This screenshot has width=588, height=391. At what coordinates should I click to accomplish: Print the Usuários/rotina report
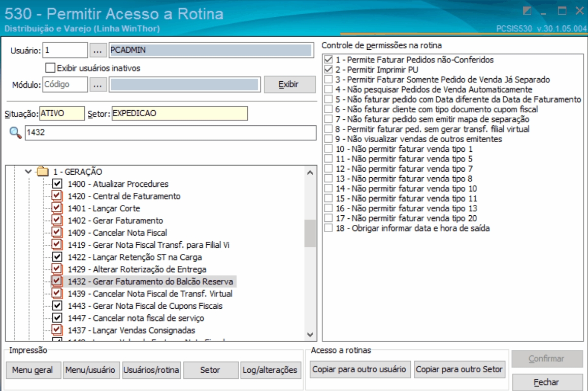click(x=151, y=370)
